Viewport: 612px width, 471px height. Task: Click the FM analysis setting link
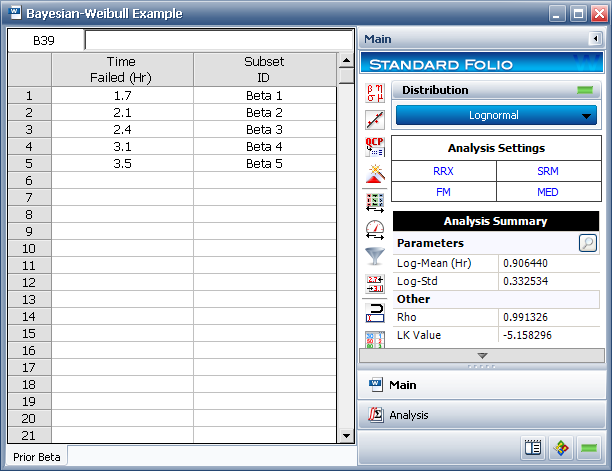tap(443, 192)
